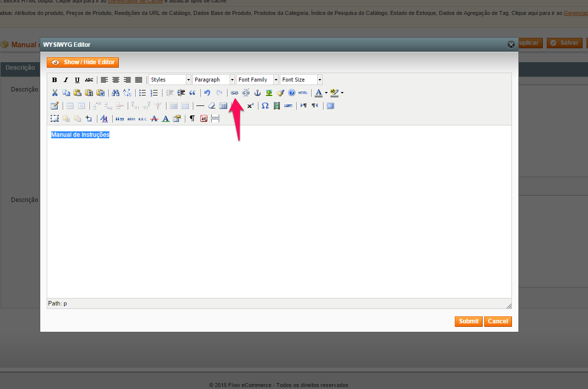
Task: Toggle underline formatting
Action: 77,80
